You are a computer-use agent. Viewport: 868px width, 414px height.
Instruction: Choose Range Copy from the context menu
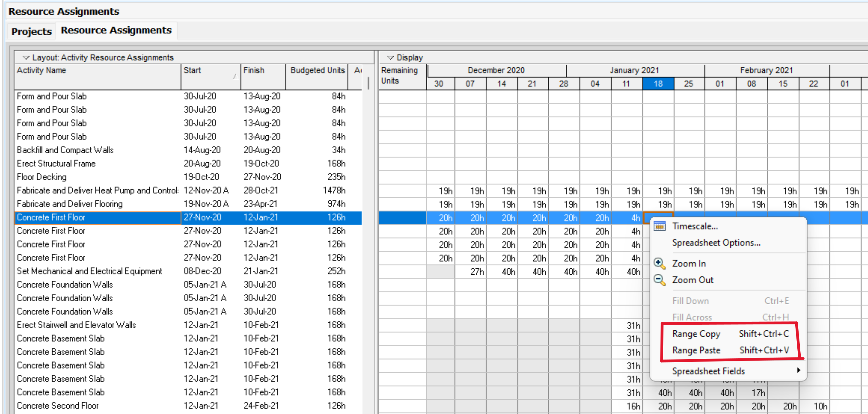point(696,334)
